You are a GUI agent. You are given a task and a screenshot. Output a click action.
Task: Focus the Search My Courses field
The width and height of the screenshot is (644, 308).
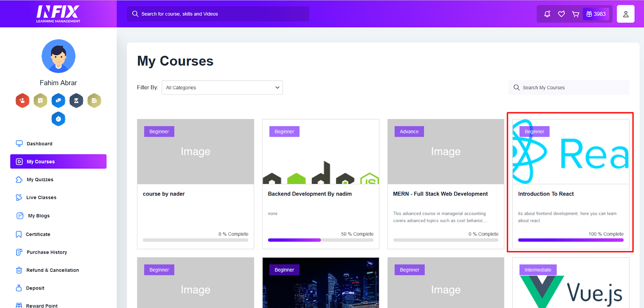569,88
